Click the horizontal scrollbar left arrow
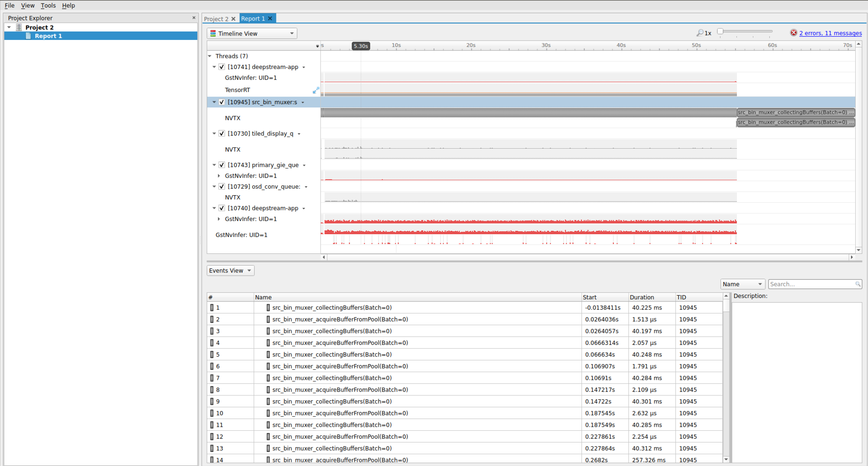The image size is (868, 466). click(323, 258)
